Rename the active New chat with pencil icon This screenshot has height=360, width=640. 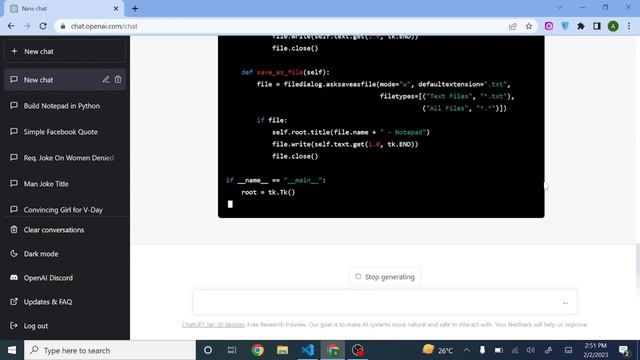click(106, 80)
